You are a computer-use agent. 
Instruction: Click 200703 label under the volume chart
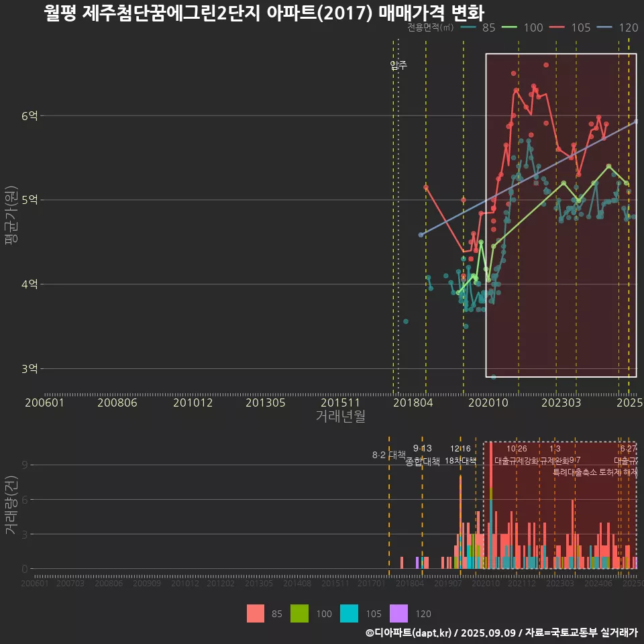click(x=70, y=583)
